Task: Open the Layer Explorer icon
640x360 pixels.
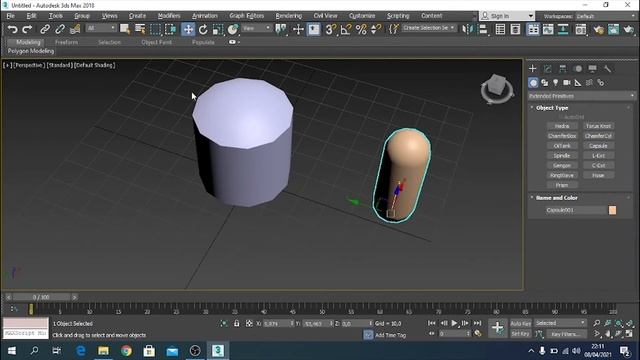Action: point(516,29)
